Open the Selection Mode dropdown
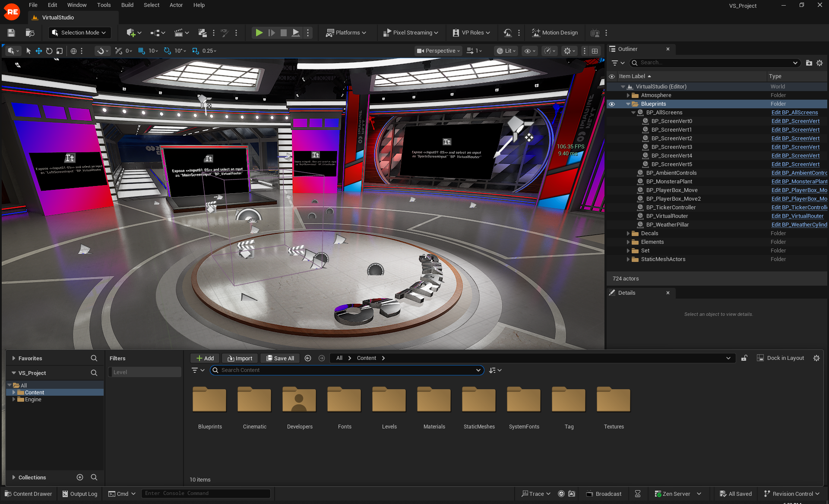This screenshot has height=504, width=829. (79, 33)
